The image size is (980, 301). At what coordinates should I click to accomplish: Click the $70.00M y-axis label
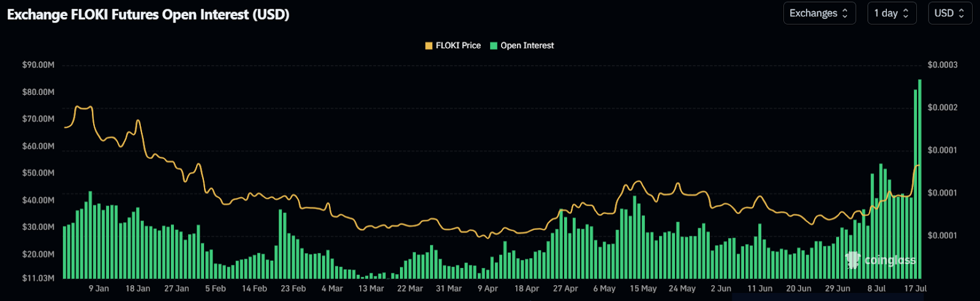38,119
